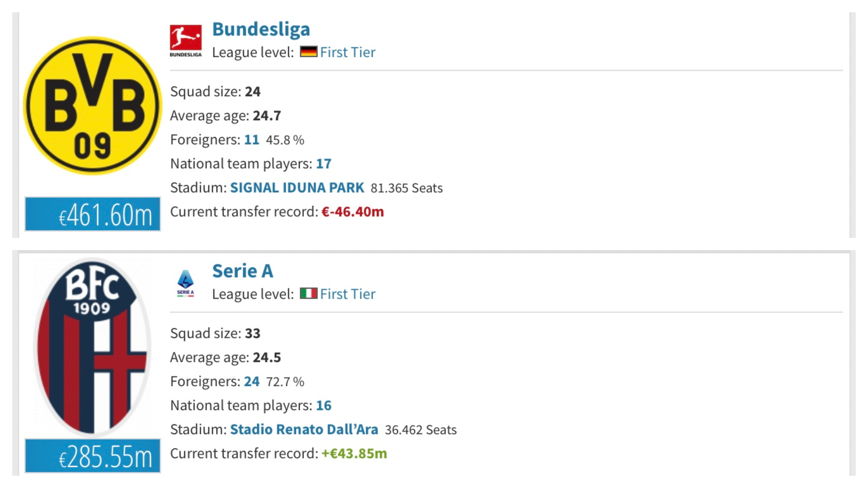Image resolution: width=868 pixels, height=488 pixels.
Task: View Bologna's 24 foreigners list
Action: coord(252,381)
